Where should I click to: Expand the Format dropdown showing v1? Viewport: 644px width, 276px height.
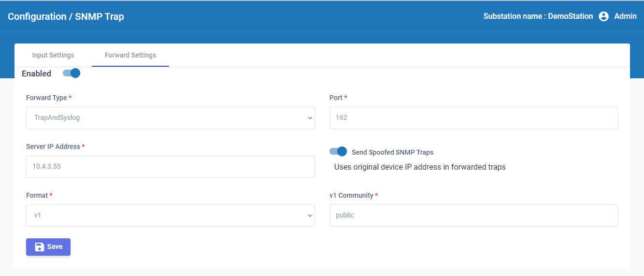pyautogui.click(x=170, y=216)
